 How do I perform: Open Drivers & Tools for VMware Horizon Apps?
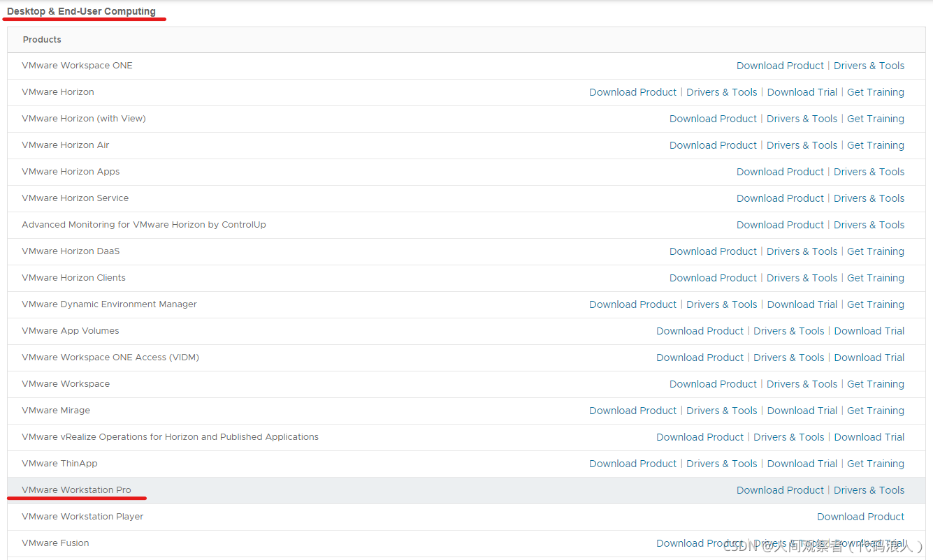pyautogui.click(x=869, y=172)
